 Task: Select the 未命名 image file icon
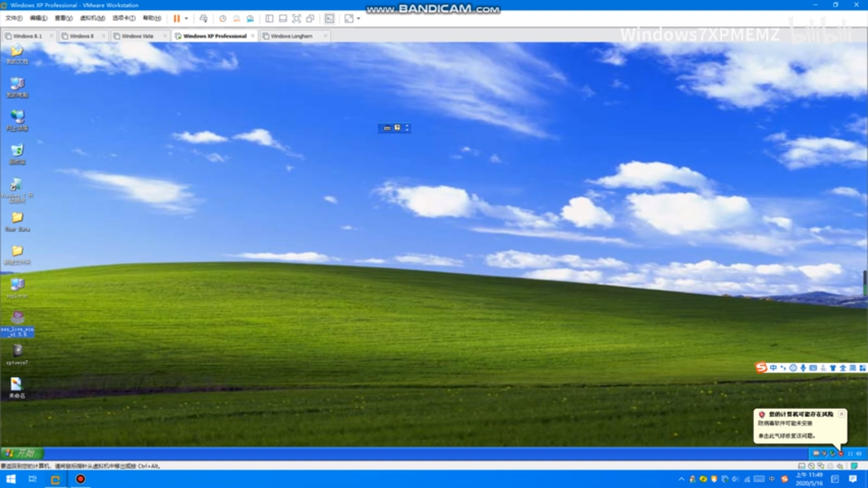tap(17, 388)
